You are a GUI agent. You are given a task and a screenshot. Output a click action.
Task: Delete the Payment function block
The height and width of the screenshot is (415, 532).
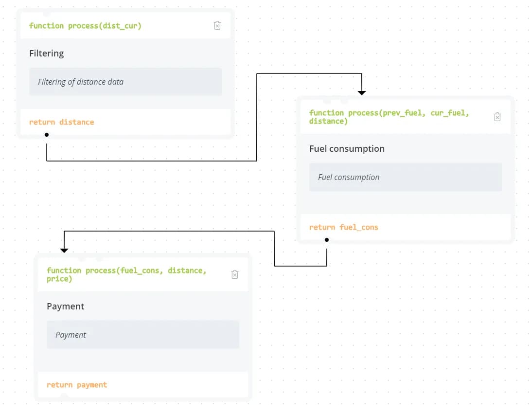(x=235, y=274)
